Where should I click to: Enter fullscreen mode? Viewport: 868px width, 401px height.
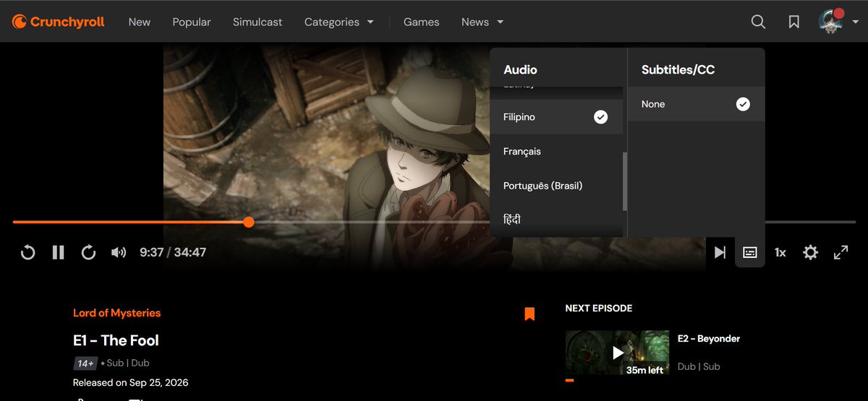click(841, 252)
